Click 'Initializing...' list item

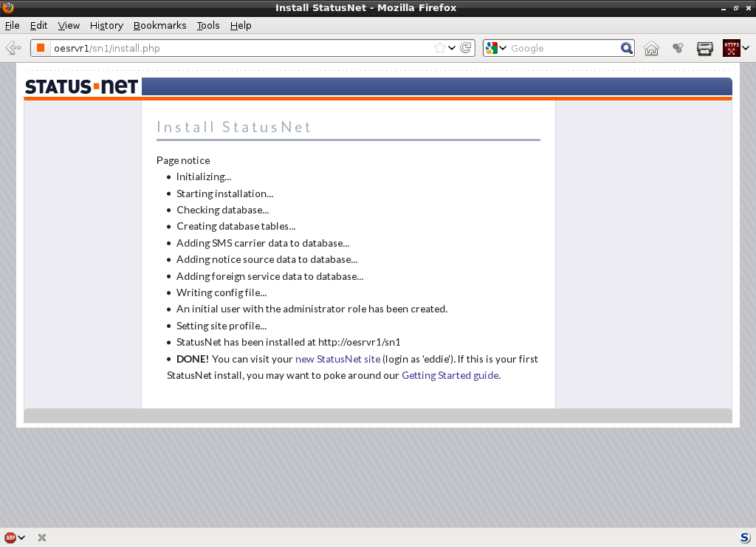[204, 177]
